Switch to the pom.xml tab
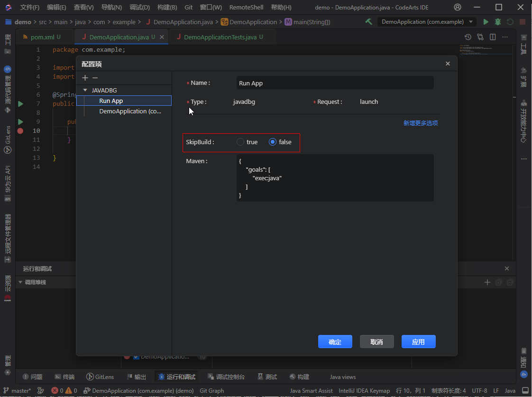Screen dimensions: 532x397 42,37
